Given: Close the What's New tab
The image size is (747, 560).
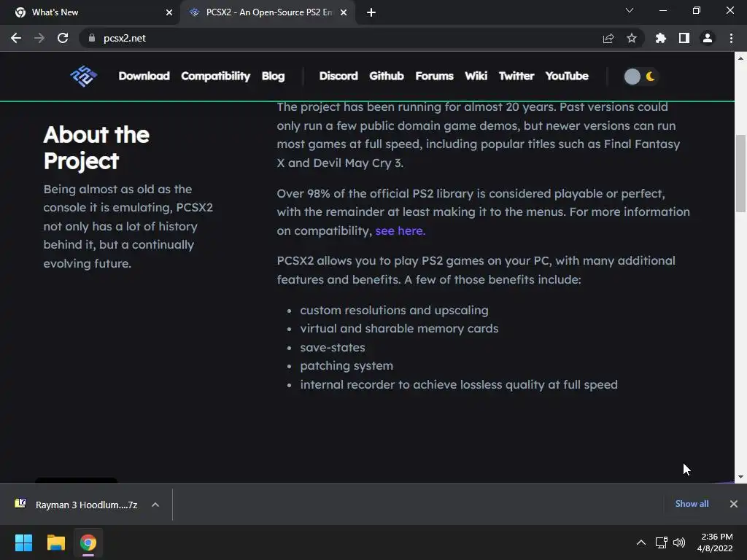Looking at the screenshot, I should [169, 12].
